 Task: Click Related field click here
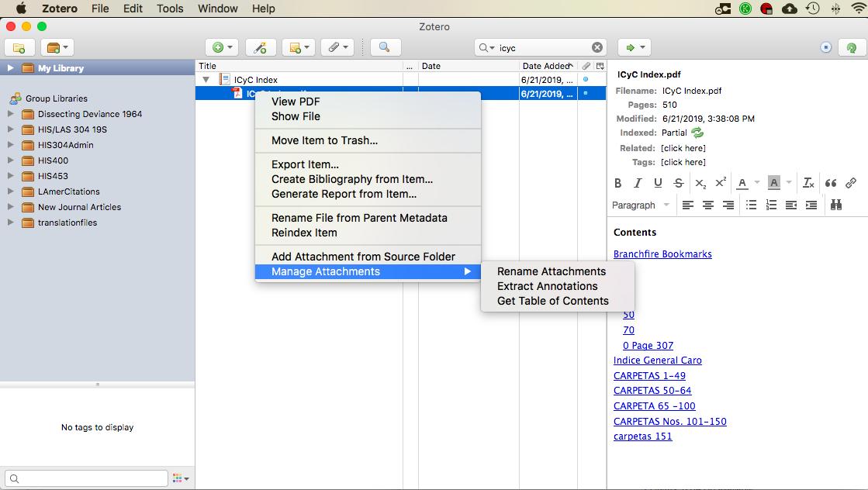click(683, 148)
